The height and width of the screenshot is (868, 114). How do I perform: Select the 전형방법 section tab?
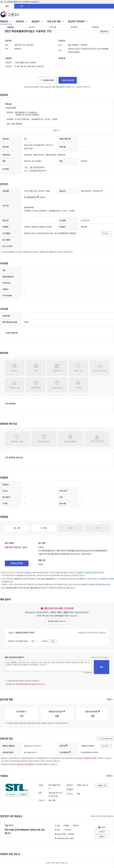[95, 27]
